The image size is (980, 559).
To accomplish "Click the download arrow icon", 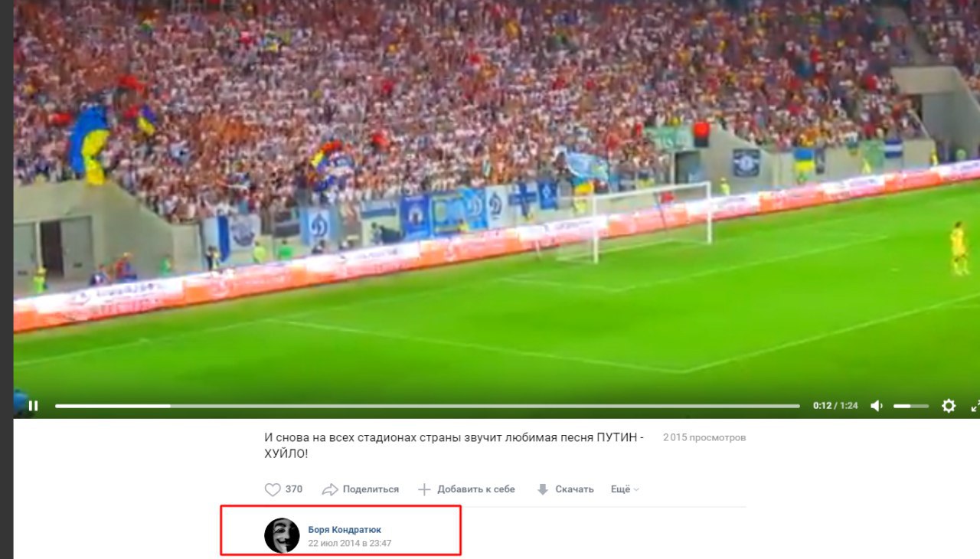I will 543,489.
